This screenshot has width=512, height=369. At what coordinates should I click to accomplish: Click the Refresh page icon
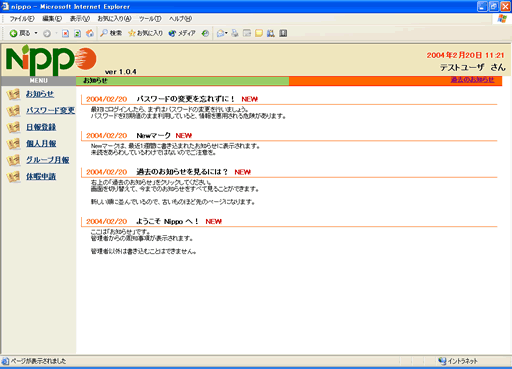pyautogui.click(x=77, y=33)
